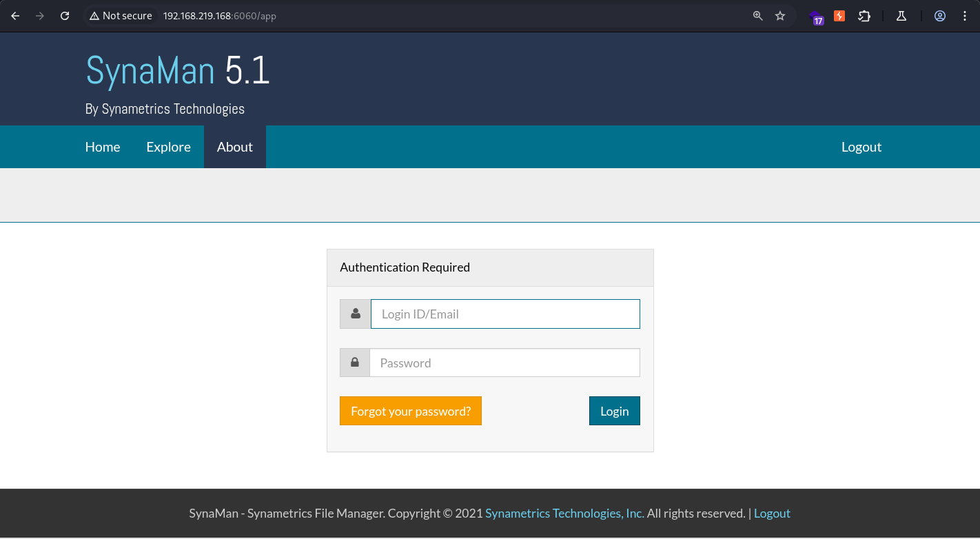Viewport: 980px width, 539px height.
Task: Click the user icon beside Login ID field
Action: [x=356, y=314]
